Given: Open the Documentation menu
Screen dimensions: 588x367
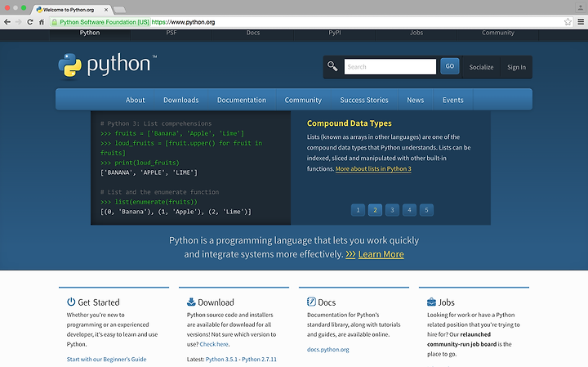Looking at the screenshot, I should 242,100.
